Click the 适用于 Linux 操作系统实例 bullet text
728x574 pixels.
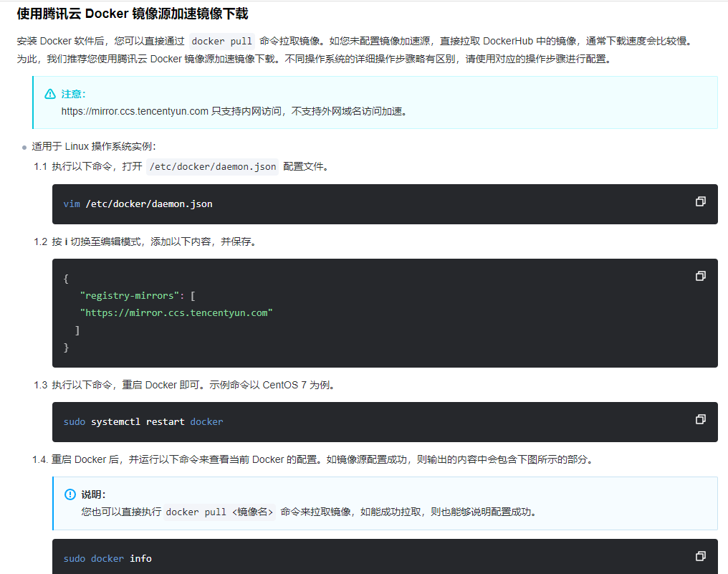point(94,147)
